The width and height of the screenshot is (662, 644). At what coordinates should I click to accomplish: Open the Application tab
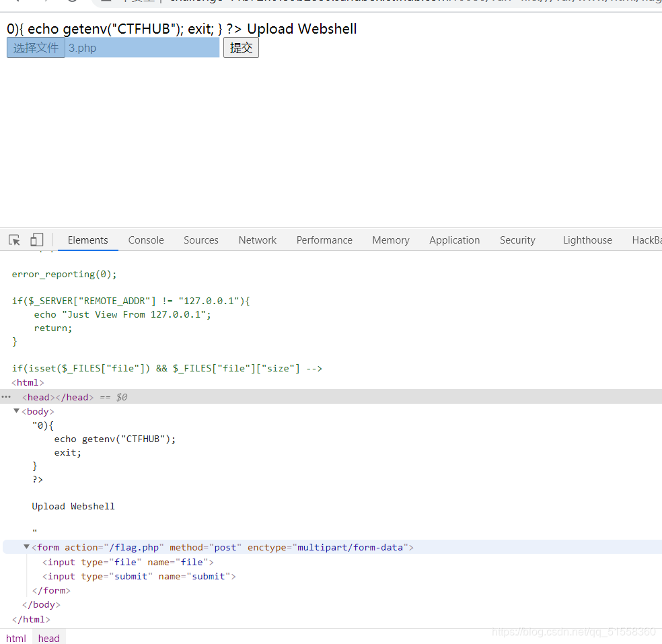(455, 240)
